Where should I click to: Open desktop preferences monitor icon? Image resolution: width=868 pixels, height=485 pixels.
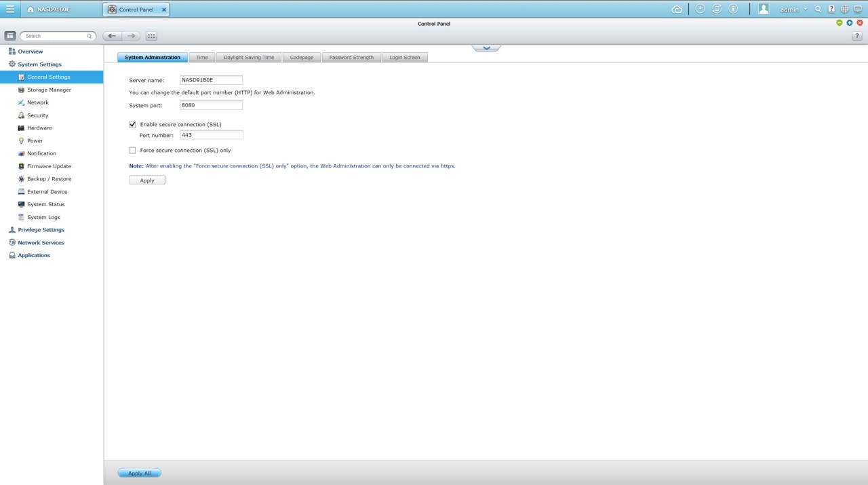(858, 9)
